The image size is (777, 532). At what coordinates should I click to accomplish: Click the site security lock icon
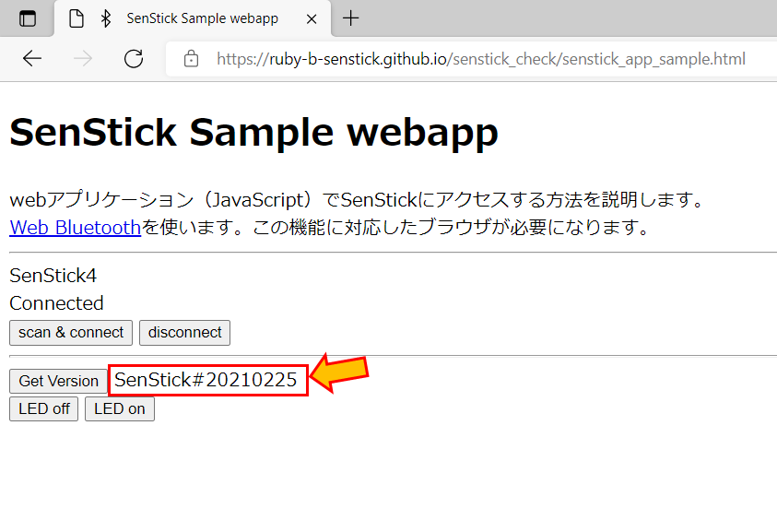(191, 58)
